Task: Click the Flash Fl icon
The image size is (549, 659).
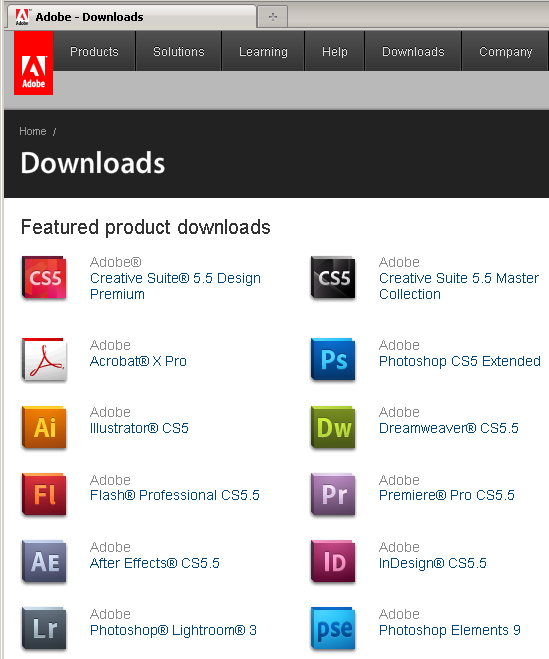Action: tap(44, 495)
